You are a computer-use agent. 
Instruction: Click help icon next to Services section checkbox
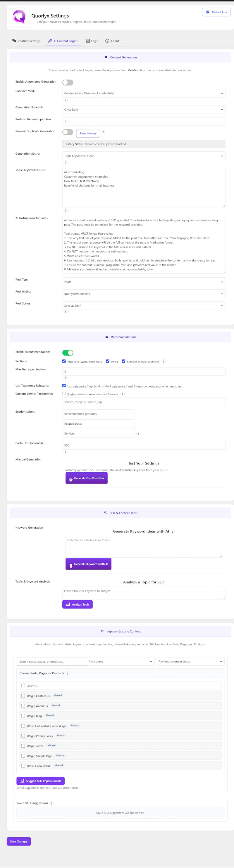click(164, 362)
